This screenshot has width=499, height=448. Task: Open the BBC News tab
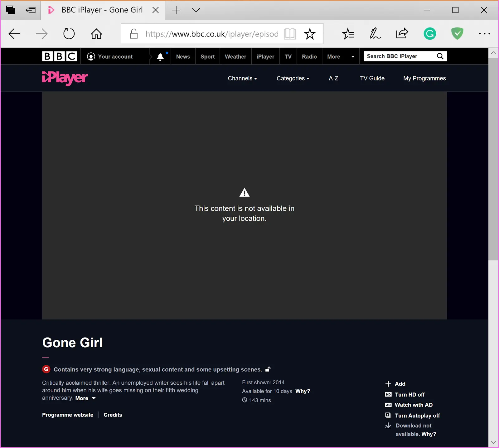coord(183,56)
